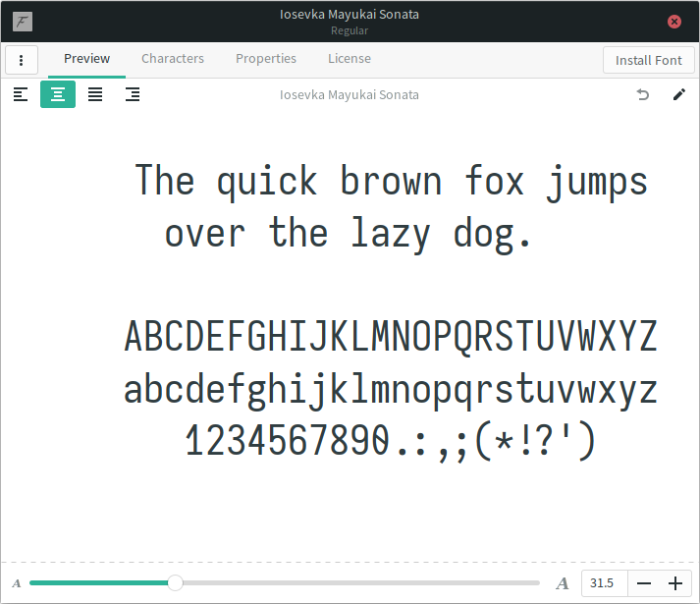Click the small A icon left of slider
700x604 pixels.
(x=17, y=583)
